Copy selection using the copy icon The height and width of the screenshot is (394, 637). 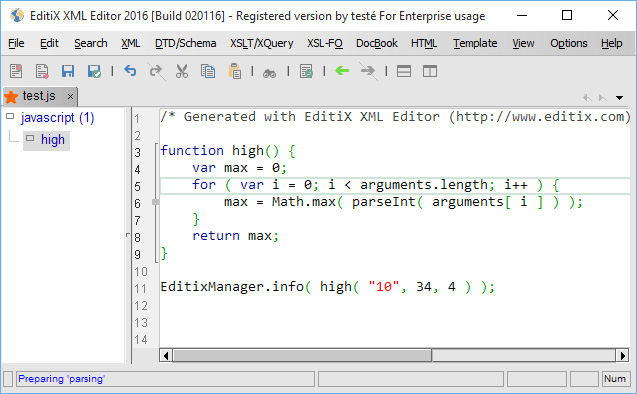point(208,71)
